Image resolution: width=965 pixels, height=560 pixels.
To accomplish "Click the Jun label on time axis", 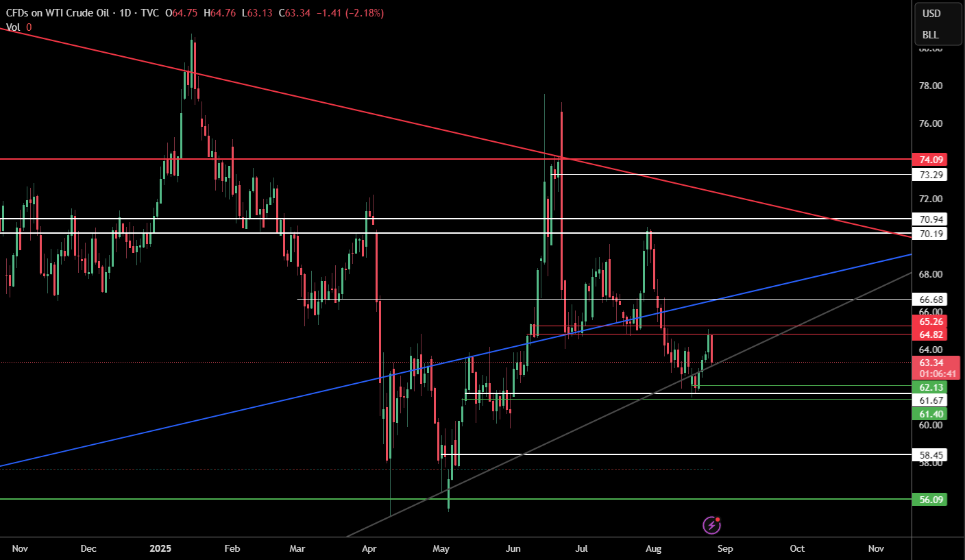I will (x=512, y=549).
